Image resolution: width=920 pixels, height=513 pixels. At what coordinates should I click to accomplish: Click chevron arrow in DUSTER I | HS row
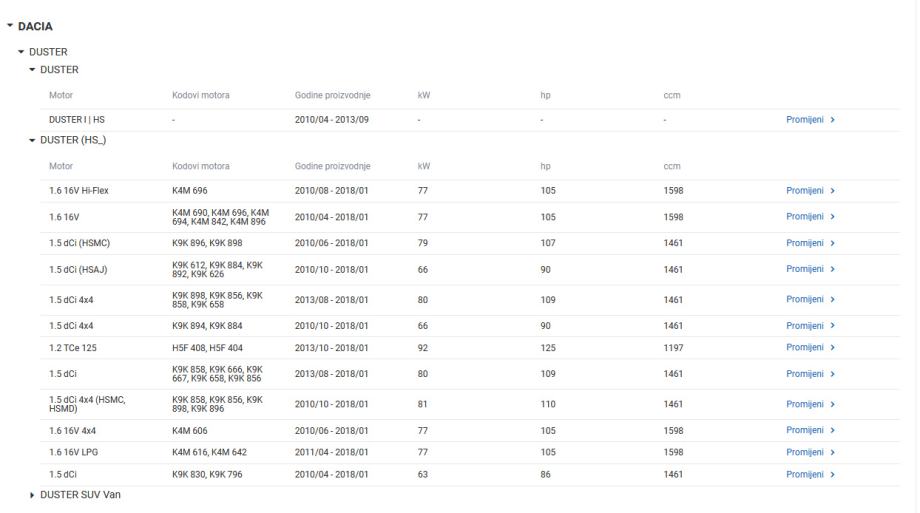click(833, 120)
